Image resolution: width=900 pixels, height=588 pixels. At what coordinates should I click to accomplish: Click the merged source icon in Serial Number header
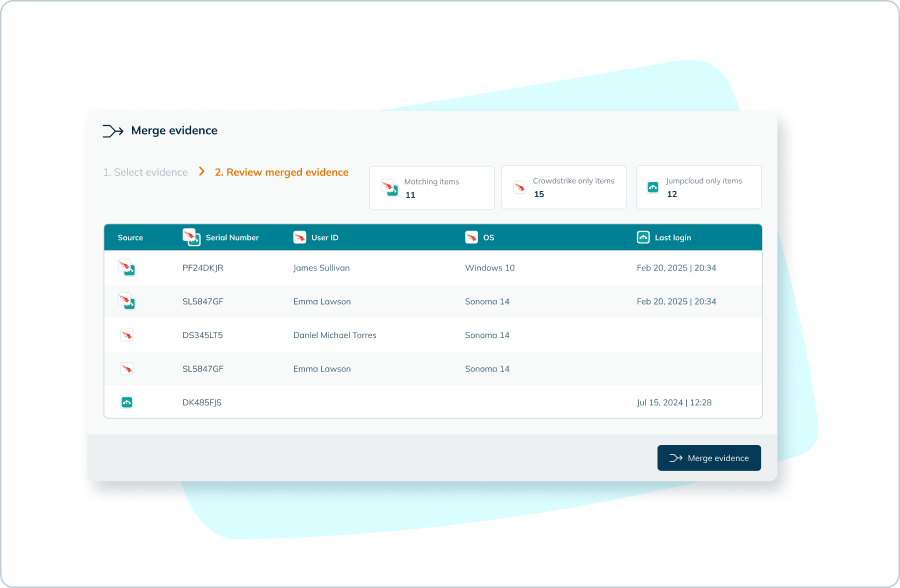tap(191, 237)
